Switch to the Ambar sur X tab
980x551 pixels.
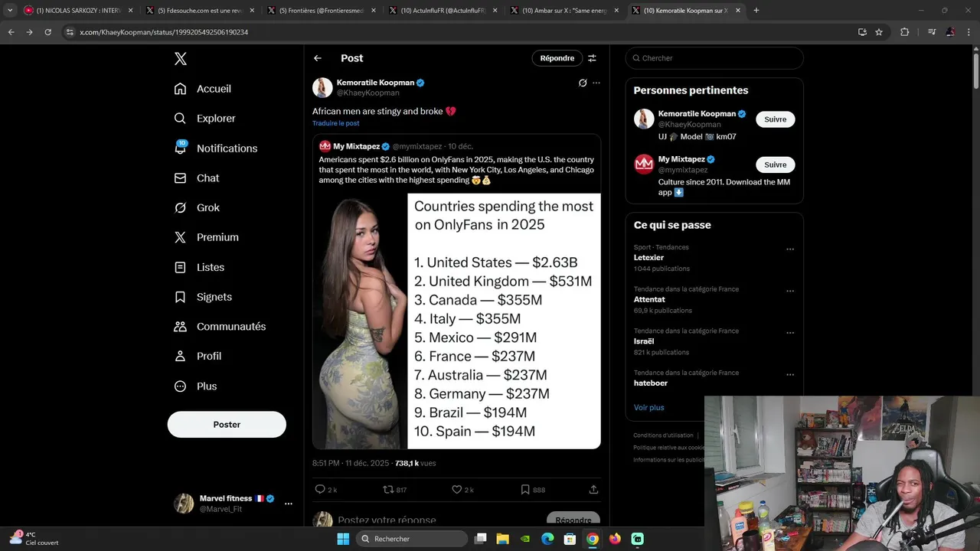point(565,11)
